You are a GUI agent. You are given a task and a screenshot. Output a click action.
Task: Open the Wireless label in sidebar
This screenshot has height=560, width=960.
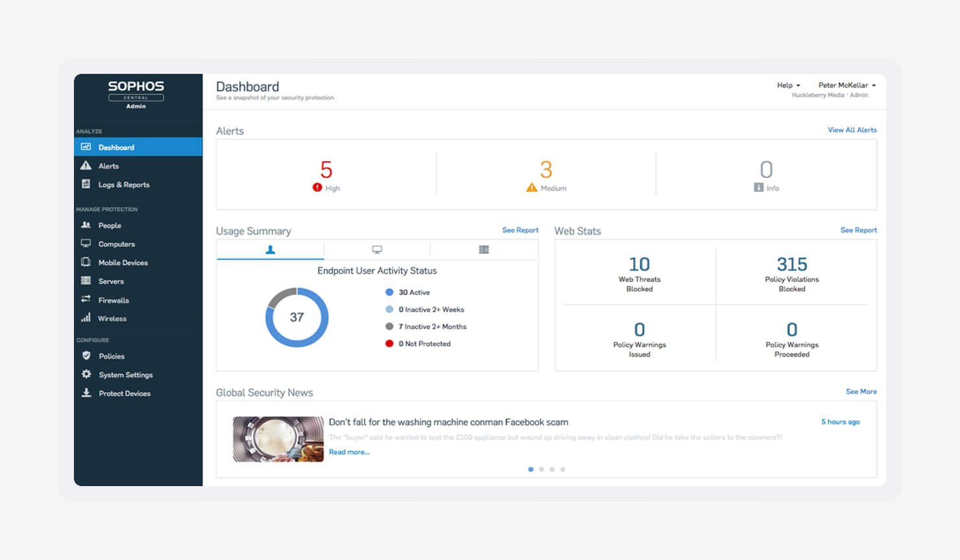click(112, 318)
